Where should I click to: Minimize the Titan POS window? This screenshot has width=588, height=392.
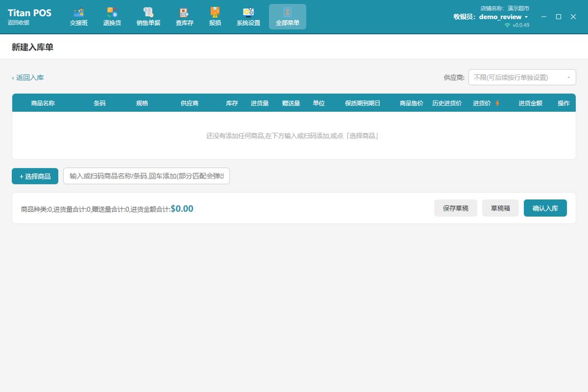click(x=544, y=17)
